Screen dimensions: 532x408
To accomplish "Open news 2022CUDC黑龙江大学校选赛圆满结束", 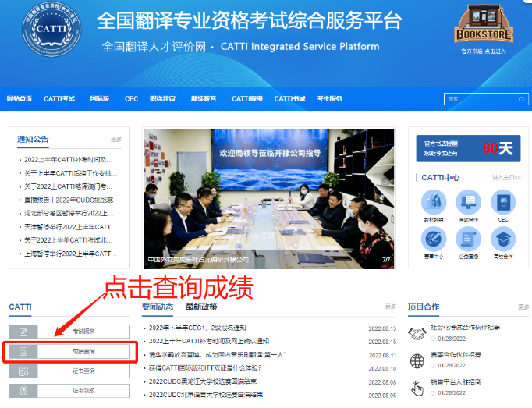I will [203, 381].
